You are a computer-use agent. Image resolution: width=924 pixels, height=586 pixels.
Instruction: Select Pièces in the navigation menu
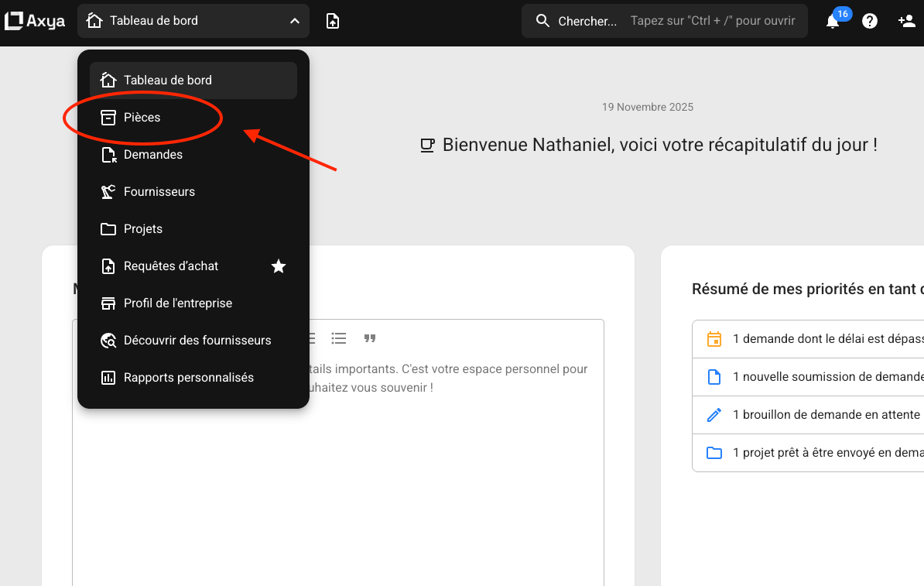click(x=142, y=118)
